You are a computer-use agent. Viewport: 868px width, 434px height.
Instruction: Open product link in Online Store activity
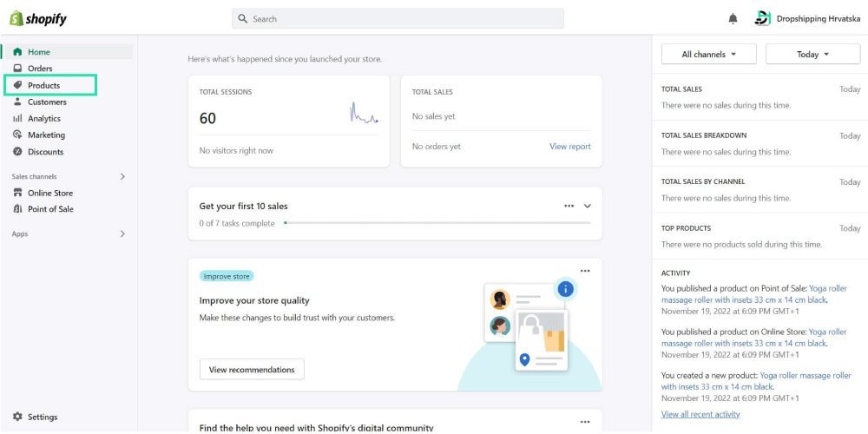[754, 337]
